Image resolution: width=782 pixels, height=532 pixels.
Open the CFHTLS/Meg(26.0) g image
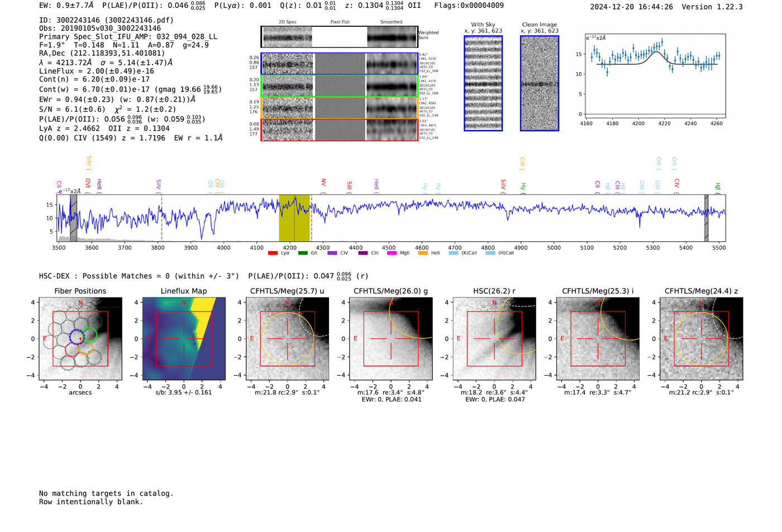(x=391, y=339)
